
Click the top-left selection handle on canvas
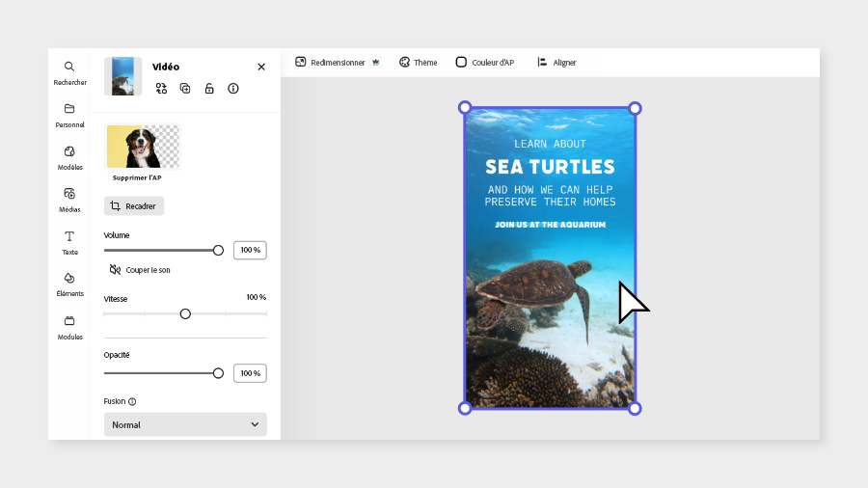click(465, 107)
